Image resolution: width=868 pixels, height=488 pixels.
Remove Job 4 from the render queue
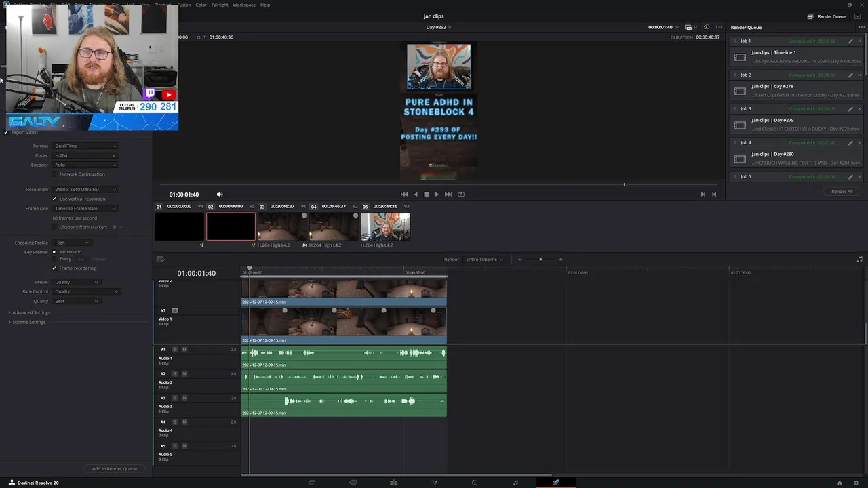click(860, 142)
